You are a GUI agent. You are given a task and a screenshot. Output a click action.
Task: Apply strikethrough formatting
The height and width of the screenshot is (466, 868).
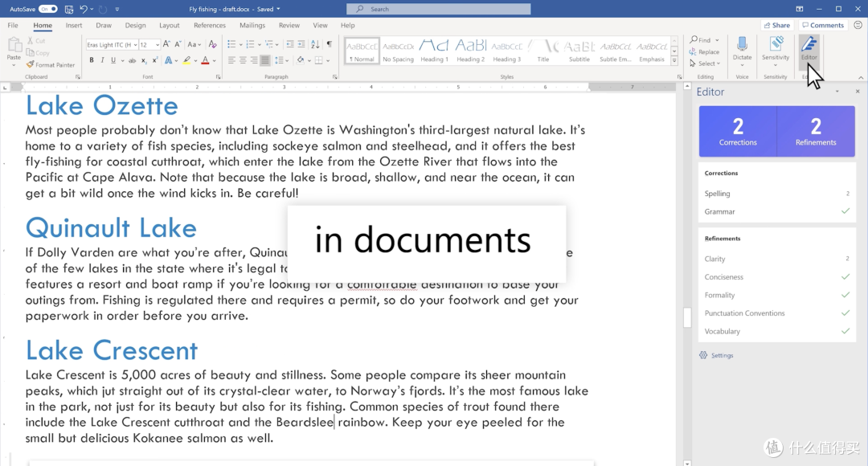pos(132,60)
